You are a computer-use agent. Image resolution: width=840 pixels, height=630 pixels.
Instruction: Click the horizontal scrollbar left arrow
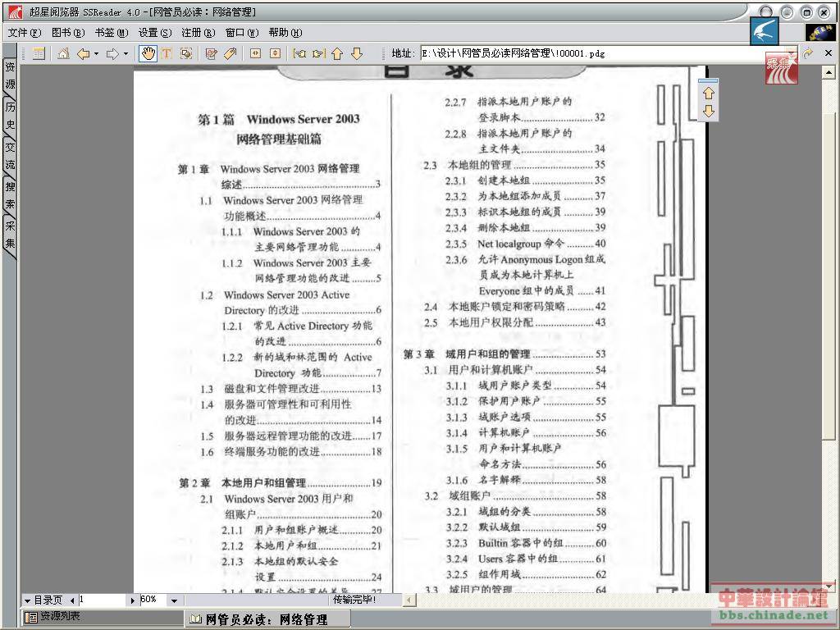[409, 600]
